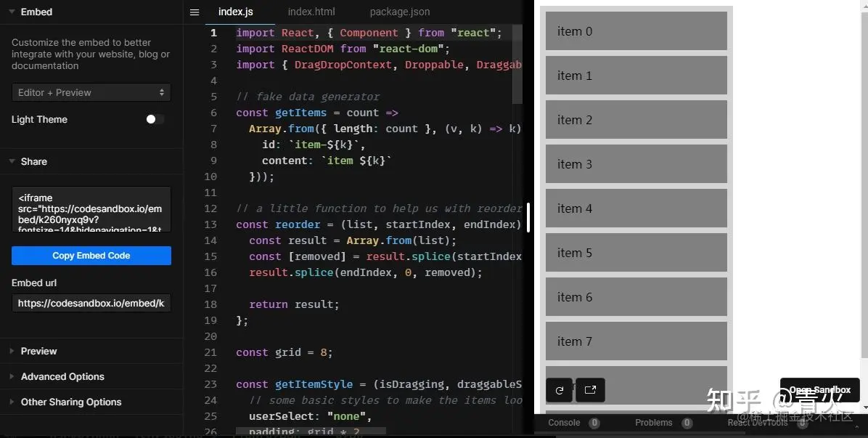Click the 'return result;' code line
This screenshot has width=868, height=438.
[293, 304]
